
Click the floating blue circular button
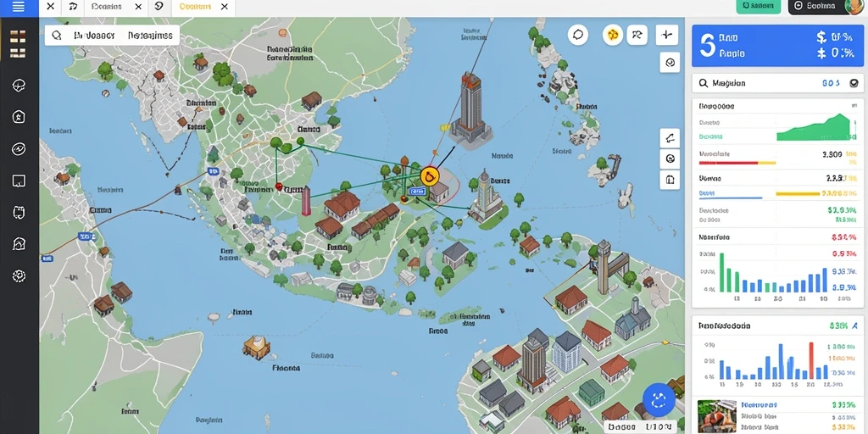click(x=659, y=400)
